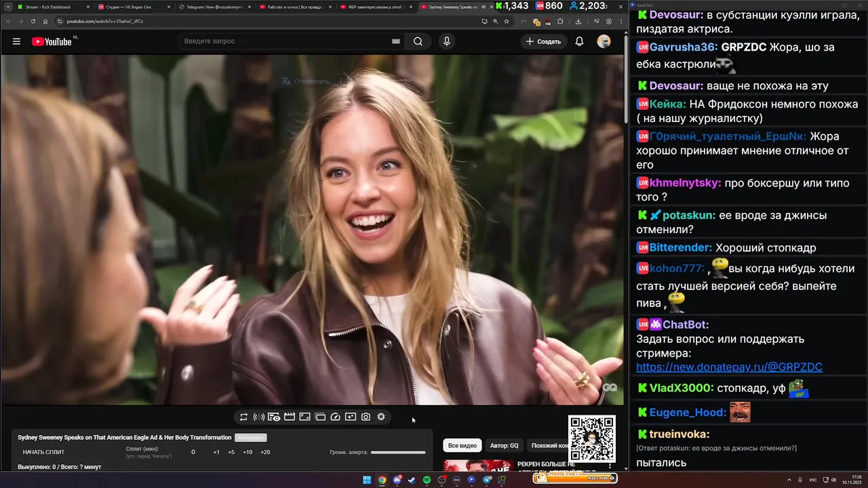The height and width of the screenshot is (488, 868).
Task: Open the playback speed gauge icon
Action: point(335,417)
